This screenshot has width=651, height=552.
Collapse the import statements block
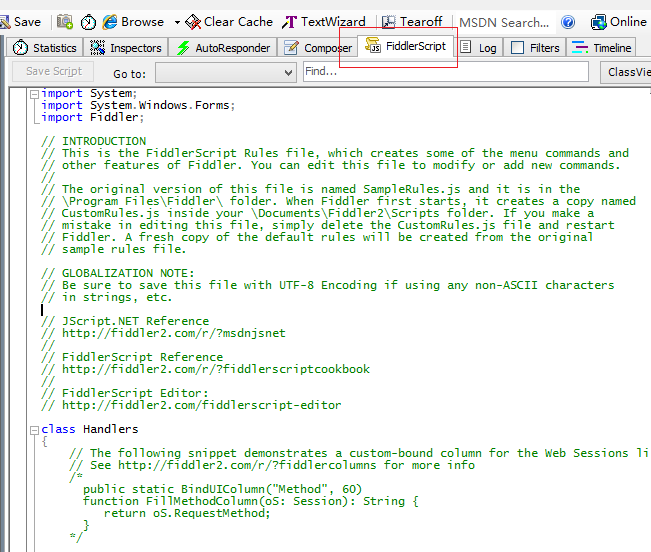34,94
